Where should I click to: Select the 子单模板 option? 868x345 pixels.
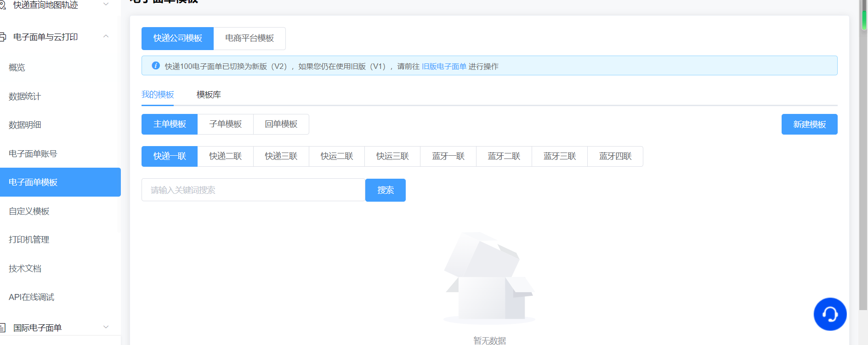point(225,124)
